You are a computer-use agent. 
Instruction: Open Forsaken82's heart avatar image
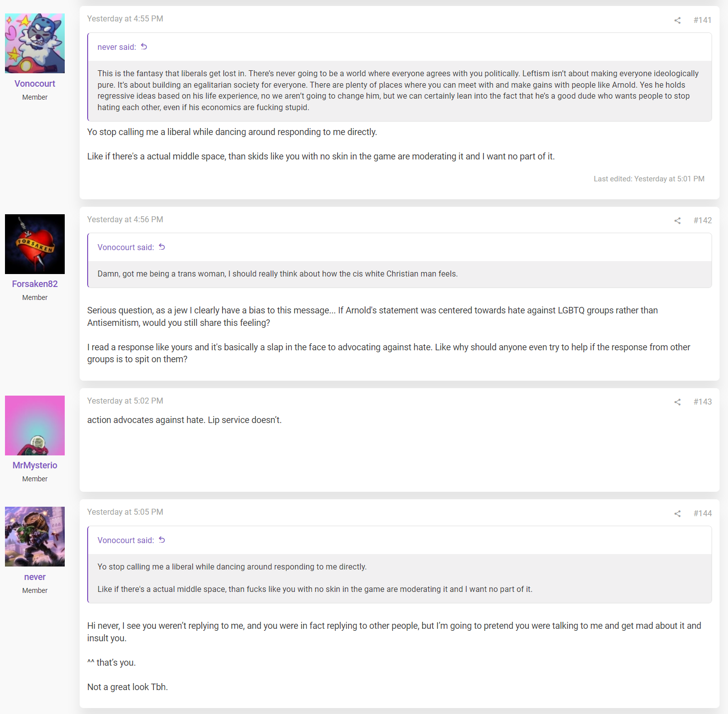(x=35, y=244)
